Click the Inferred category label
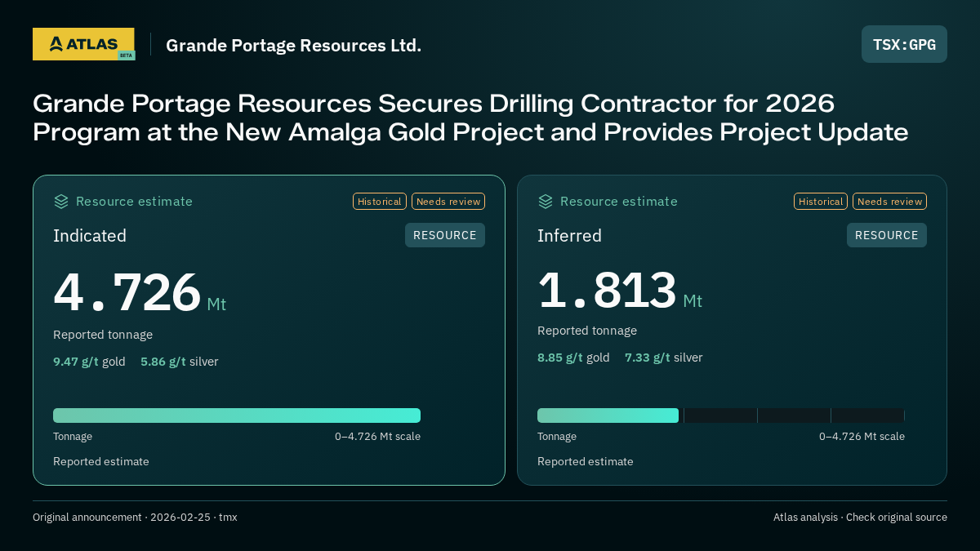The image size is (980, 551). [569, 236]
